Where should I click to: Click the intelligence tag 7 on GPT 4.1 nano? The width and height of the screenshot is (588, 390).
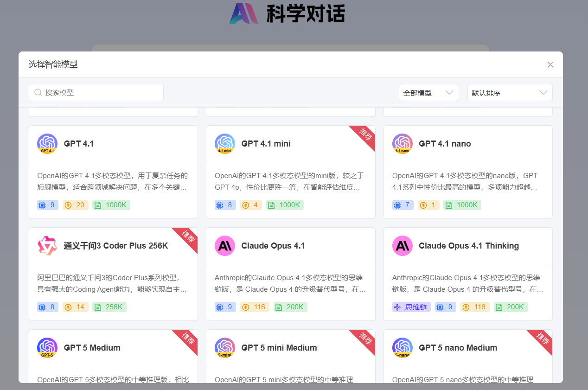click(x=403, y=205)
